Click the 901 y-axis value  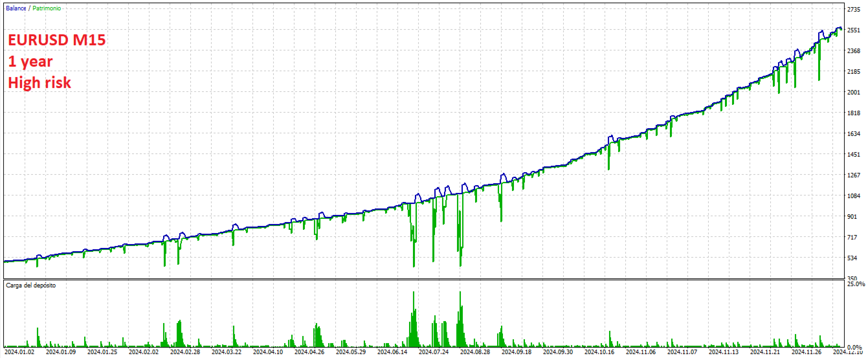(852, 216)
